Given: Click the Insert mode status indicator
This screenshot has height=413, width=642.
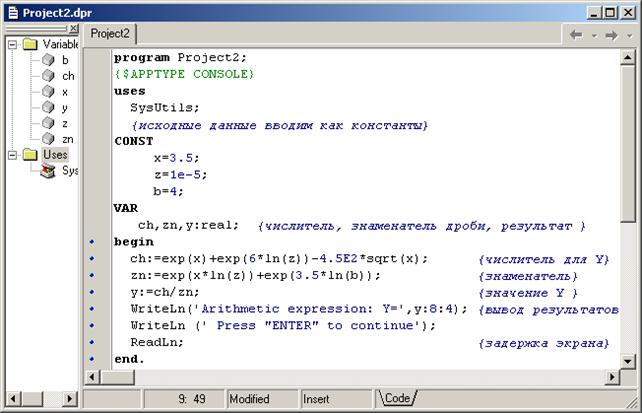Looking at the screenshot, I should 336,399.
